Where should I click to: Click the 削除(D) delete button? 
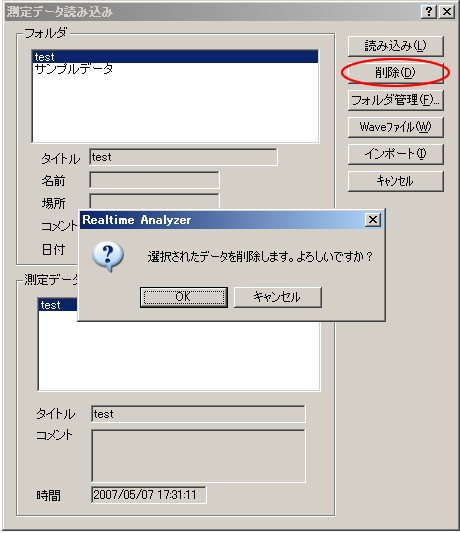click(395, 72)
